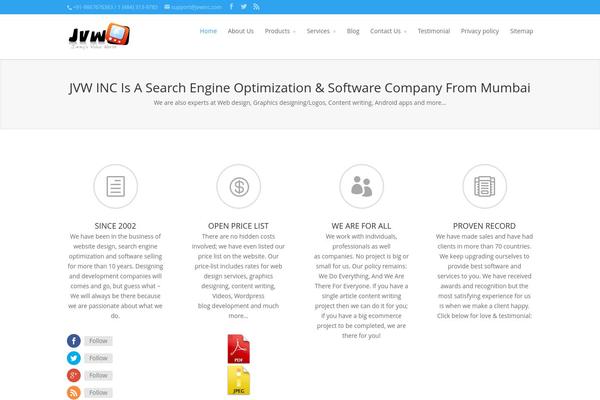Click the PROVEN RECORD heading
600x400 pixels.
coord(484,226)
